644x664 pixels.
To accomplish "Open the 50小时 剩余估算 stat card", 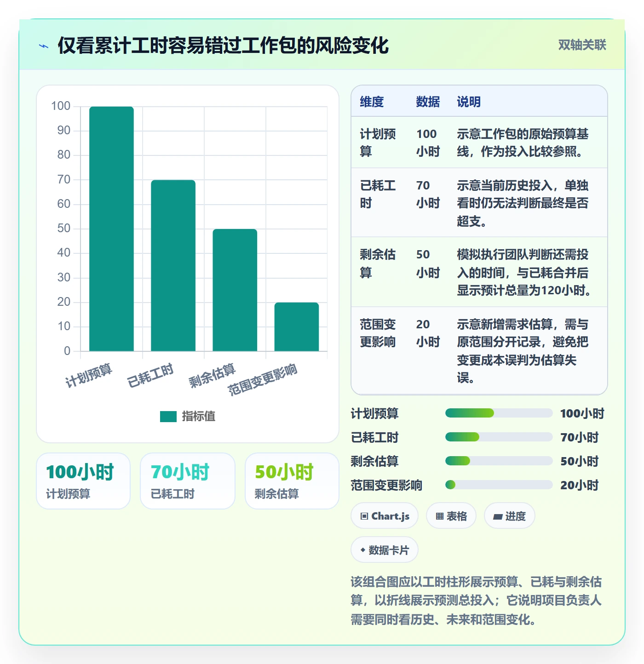I will click(292, 481).
